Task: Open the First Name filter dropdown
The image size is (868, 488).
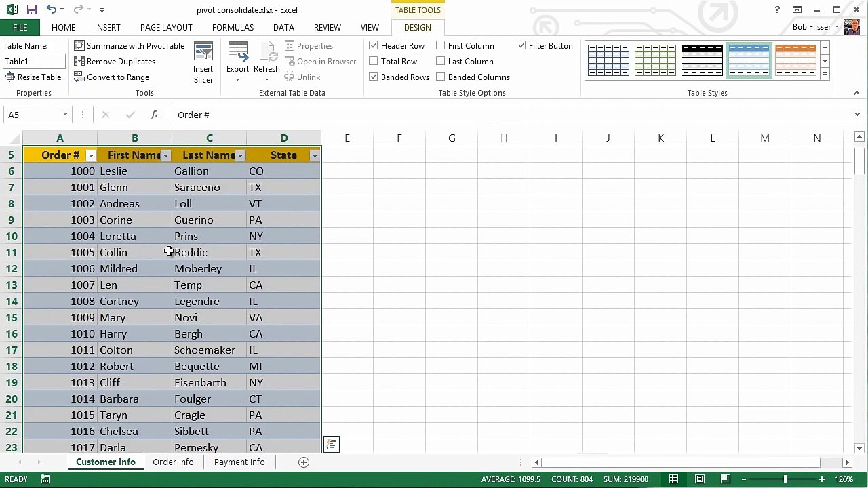Action: pyautogui.click(x=165, y=155)
